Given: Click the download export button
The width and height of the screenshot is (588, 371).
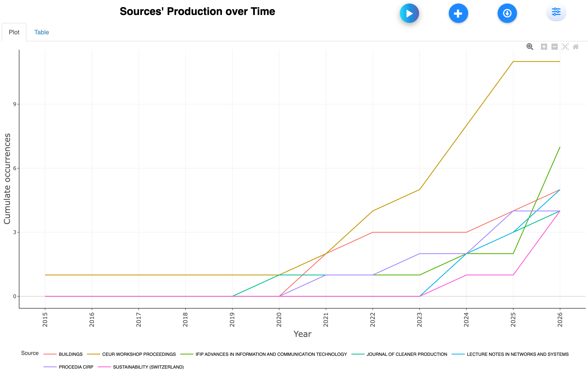Looking at the screenshot, I should point(507,13).
